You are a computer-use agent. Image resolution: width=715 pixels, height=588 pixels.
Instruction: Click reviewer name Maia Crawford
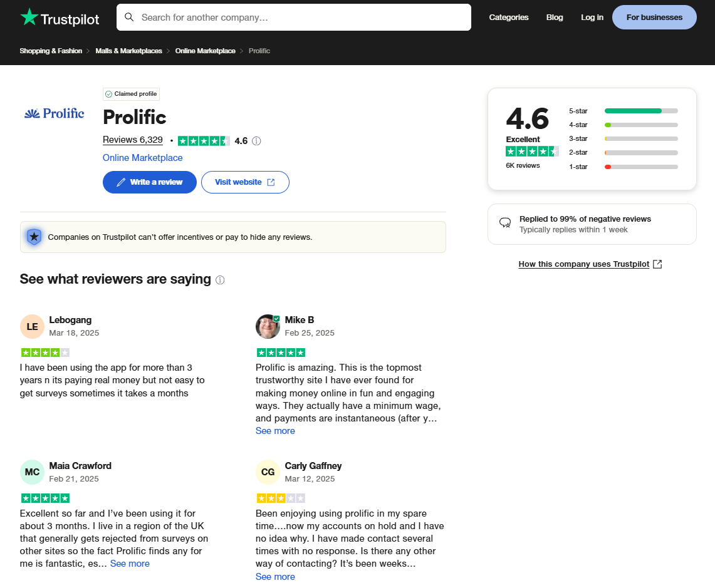[80, 466]
